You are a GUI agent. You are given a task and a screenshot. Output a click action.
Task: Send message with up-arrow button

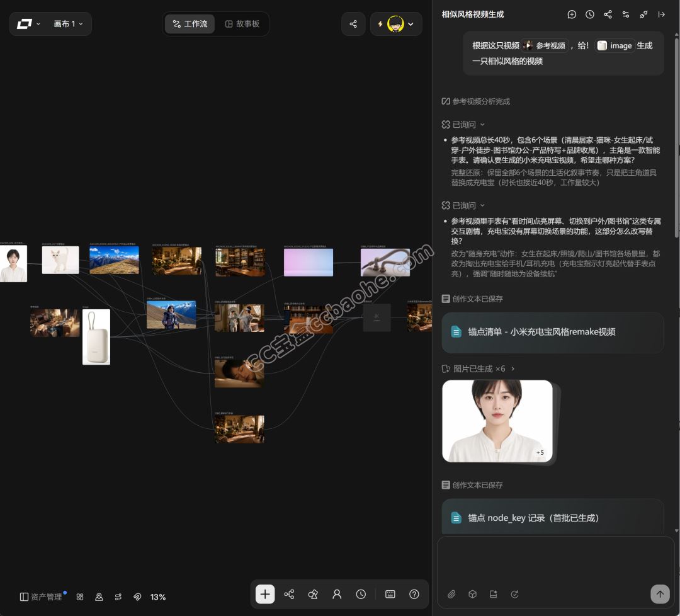[x=660, y=594]
